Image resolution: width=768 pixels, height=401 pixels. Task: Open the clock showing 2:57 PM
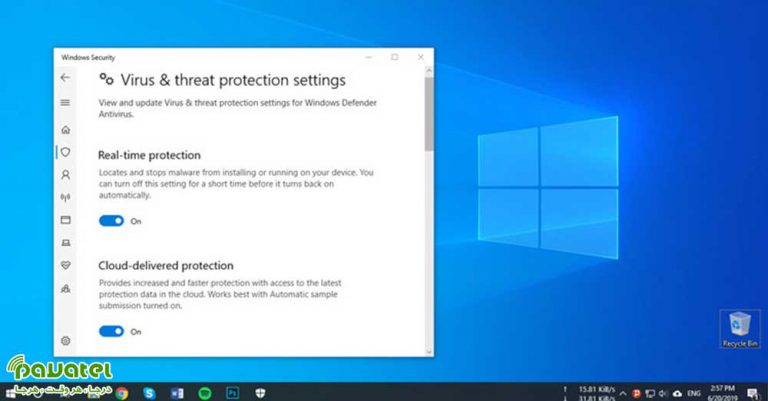tap(722, 393)
